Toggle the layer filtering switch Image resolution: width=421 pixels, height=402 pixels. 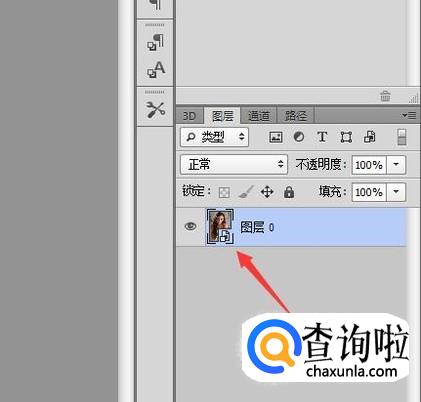(x=402, y=137)
